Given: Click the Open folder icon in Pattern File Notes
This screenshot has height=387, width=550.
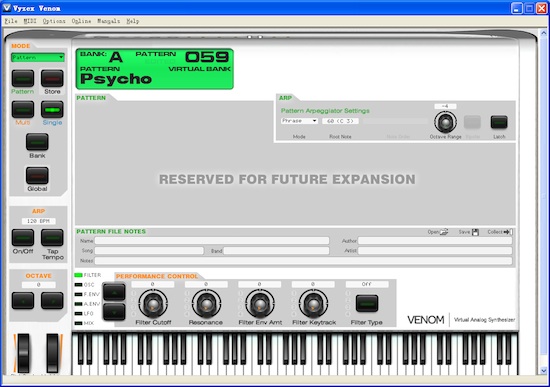Looking at the screenshot, I should coord(444,232).
